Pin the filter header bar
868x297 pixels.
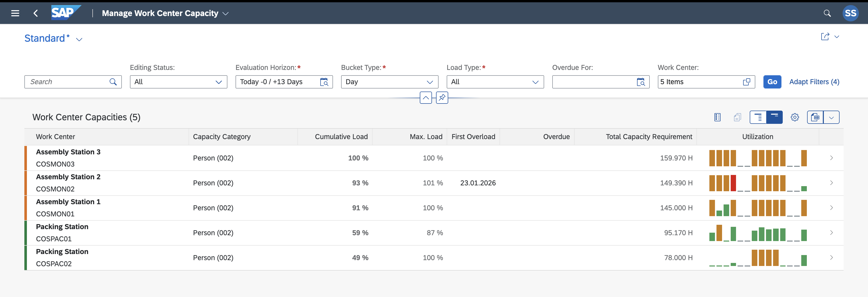(442, 98)
